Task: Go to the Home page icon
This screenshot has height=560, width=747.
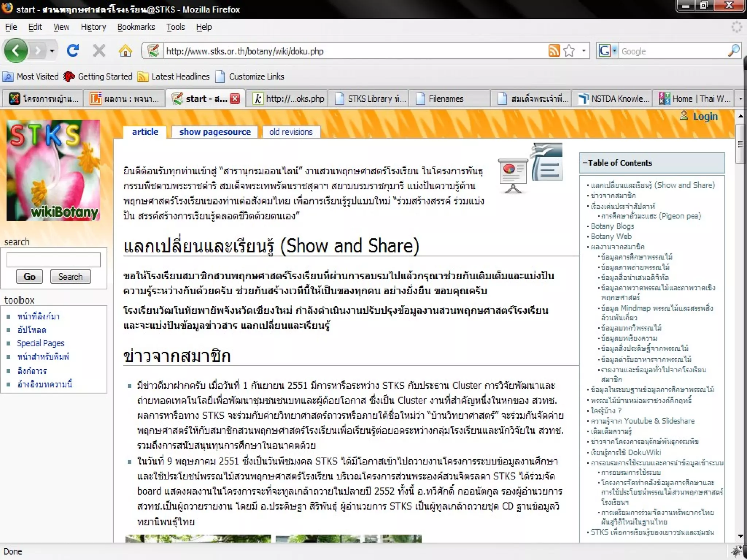Action: 125,51
